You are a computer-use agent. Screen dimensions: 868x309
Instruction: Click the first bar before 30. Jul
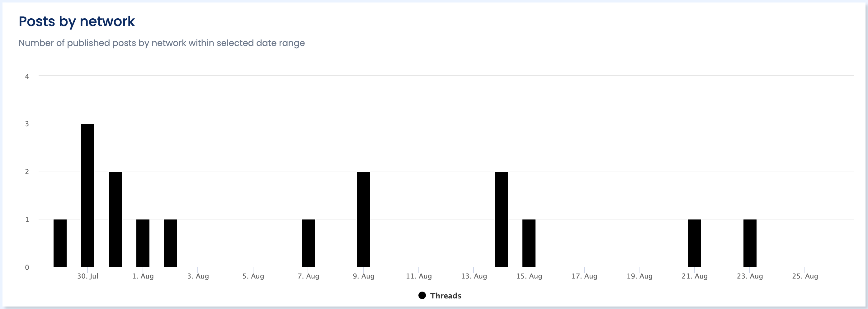60,243
